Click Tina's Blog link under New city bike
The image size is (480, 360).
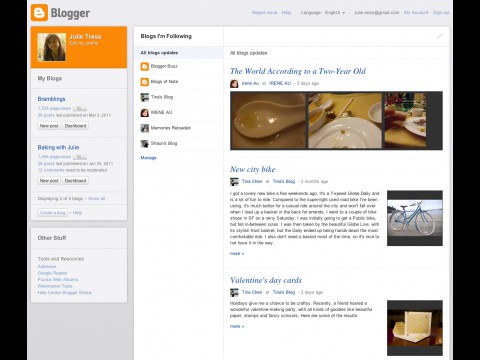pyautogui.click(x=284, y=182)
